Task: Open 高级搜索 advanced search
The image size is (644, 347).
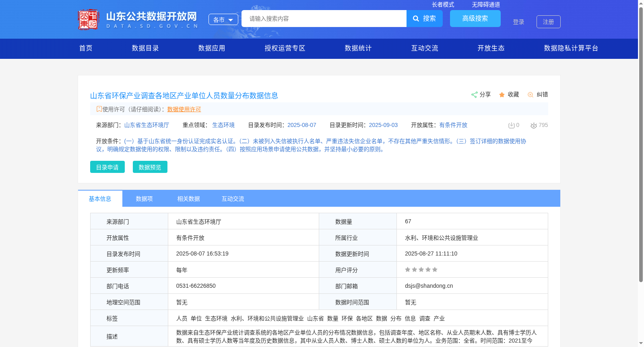Action: pyautogui.click(x=475, y=19)
